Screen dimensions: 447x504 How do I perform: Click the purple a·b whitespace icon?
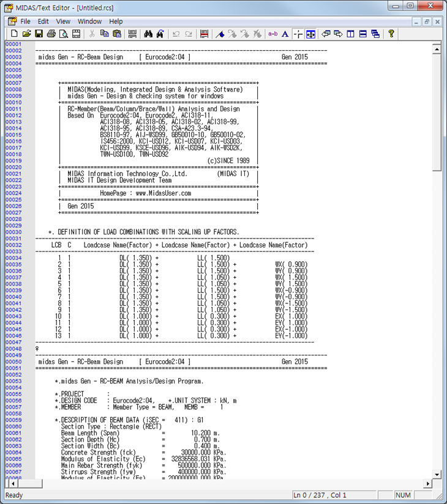coord(273,34)
